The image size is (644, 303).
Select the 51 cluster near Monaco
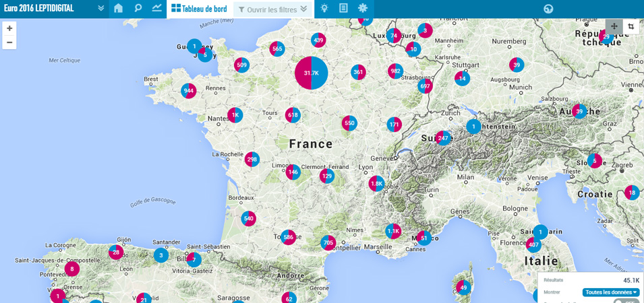click(424, 238)
